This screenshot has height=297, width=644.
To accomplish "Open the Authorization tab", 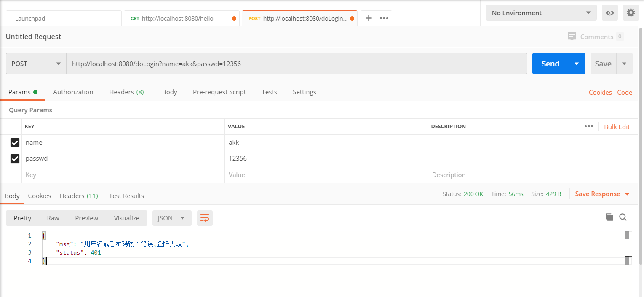I will click(x=73, y=92).
